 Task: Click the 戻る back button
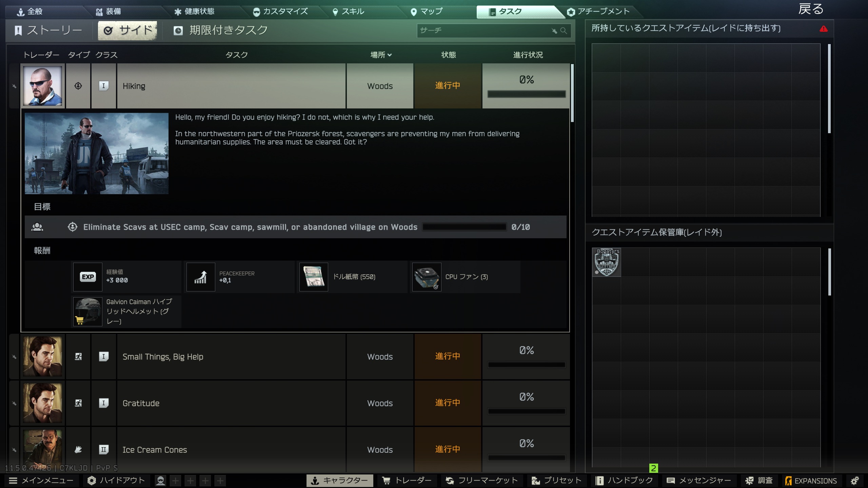[811, 9]
